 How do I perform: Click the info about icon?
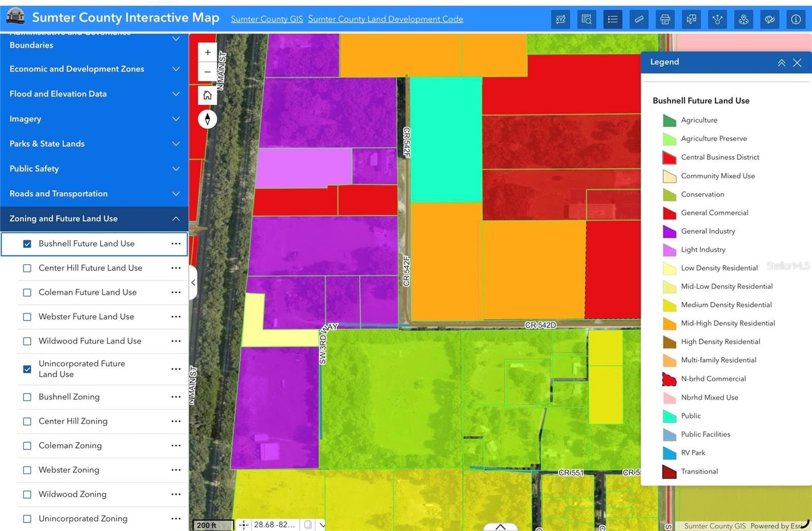click(796, 19)
